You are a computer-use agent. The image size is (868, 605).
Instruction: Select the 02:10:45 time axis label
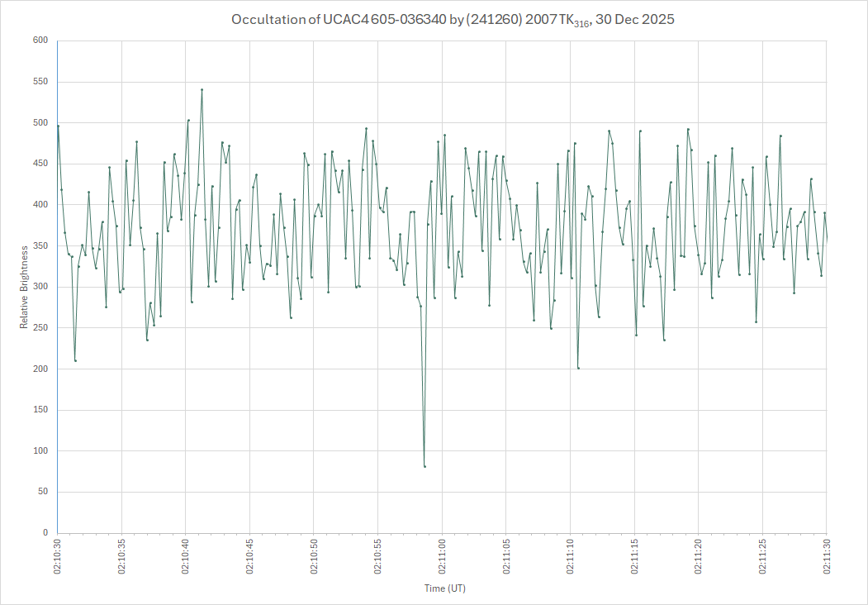(x=249, y=558)
